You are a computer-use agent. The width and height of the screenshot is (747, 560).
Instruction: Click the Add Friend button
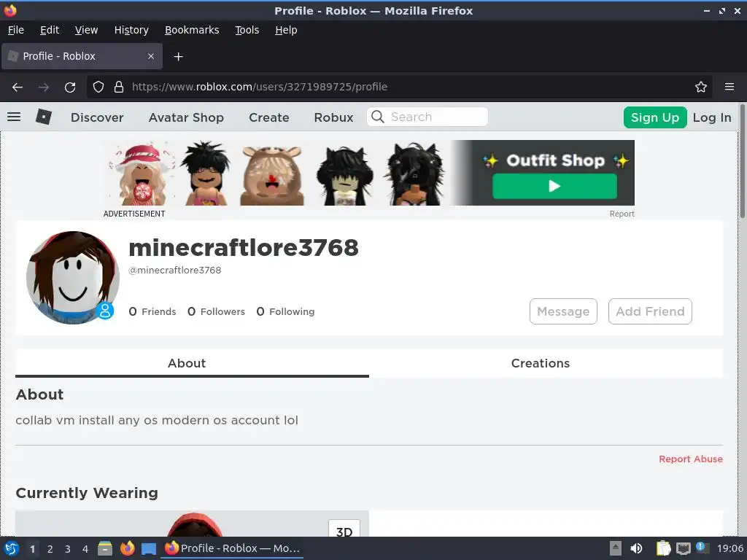tap(650, 311)
